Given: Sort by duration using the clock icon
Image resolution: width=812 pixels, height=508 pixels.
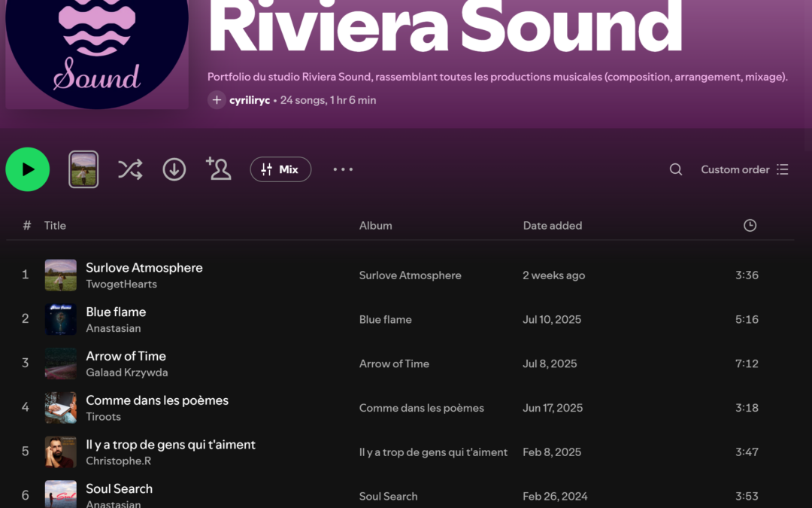Looking at the screenshot, I should 750,225.
